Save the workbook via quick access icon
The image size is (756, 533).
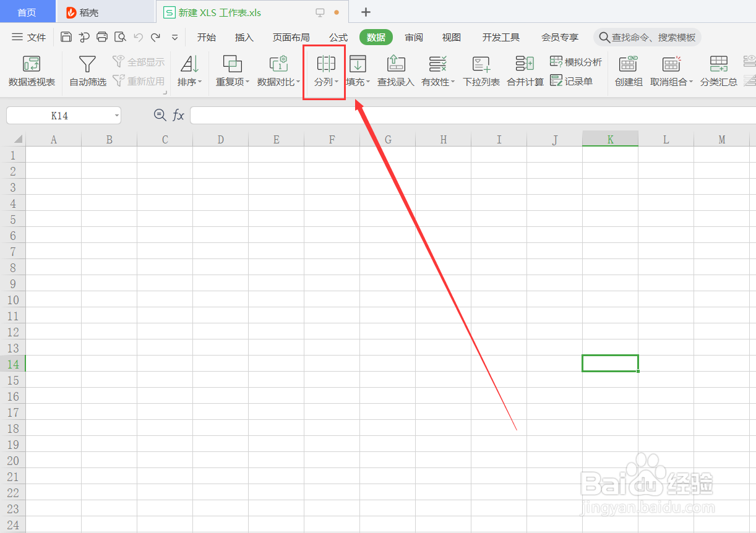click(x=66, y=36)
